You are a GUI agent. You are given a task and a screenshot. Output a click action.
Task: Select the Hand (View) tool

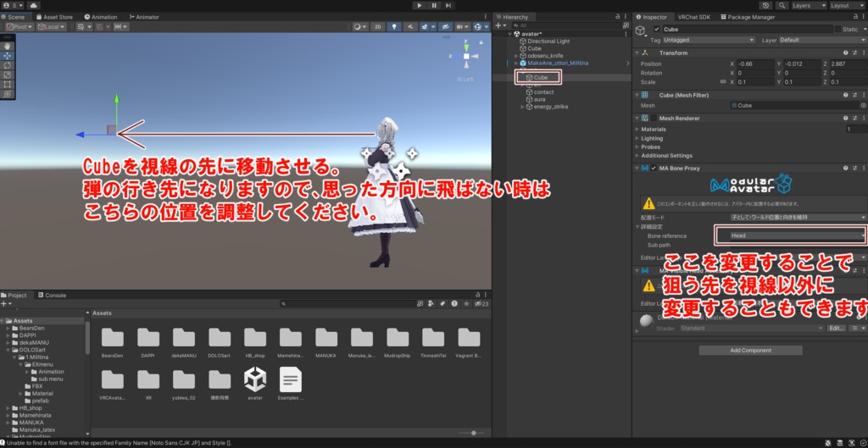(x=7, y=47)
